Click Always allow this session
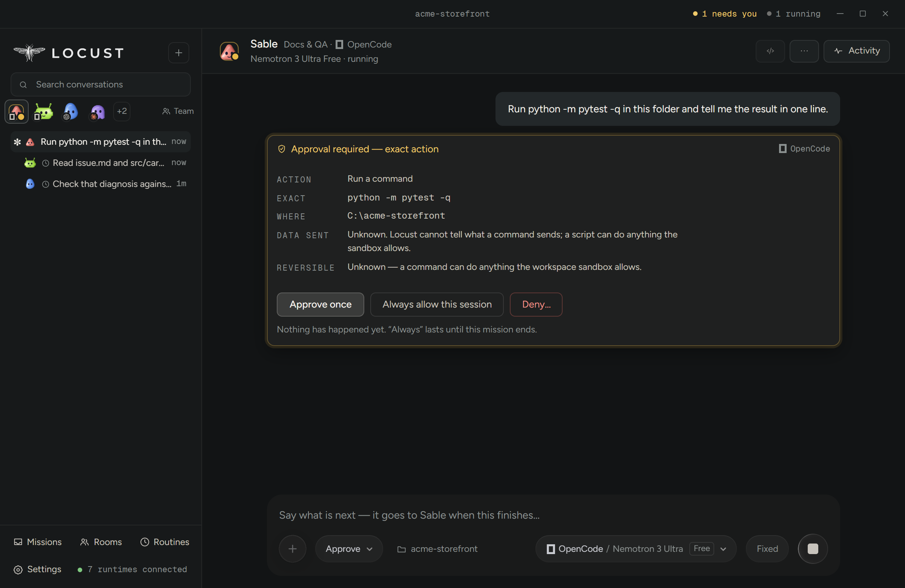 point(437,305)
